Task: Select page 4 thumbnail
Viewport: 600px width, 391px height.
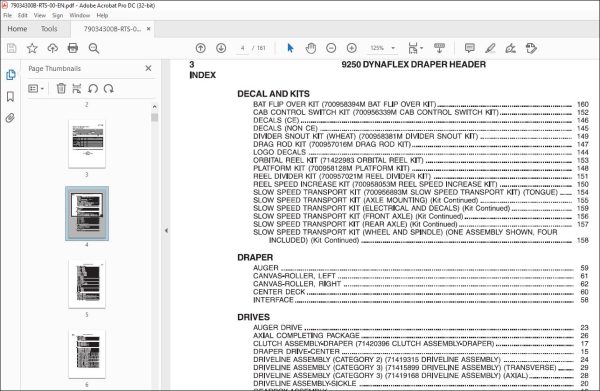Action: (x=87, y=213)
